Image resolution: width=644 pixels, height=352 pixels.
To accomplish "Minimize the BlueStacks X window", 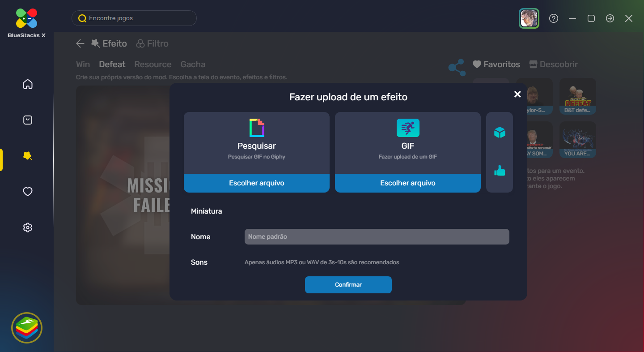I will click(x=572, y=18).
